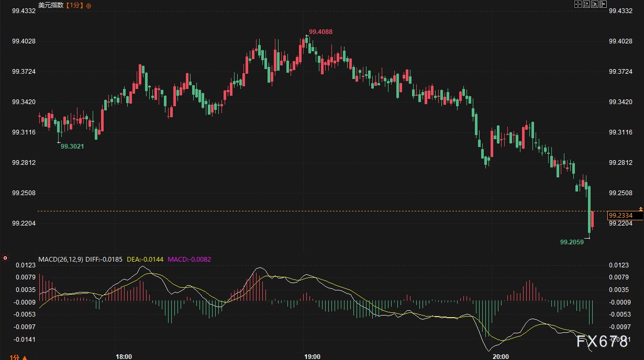Click the export arrow icon at top right
644x360 pixels.
click(x=603, y=4)
